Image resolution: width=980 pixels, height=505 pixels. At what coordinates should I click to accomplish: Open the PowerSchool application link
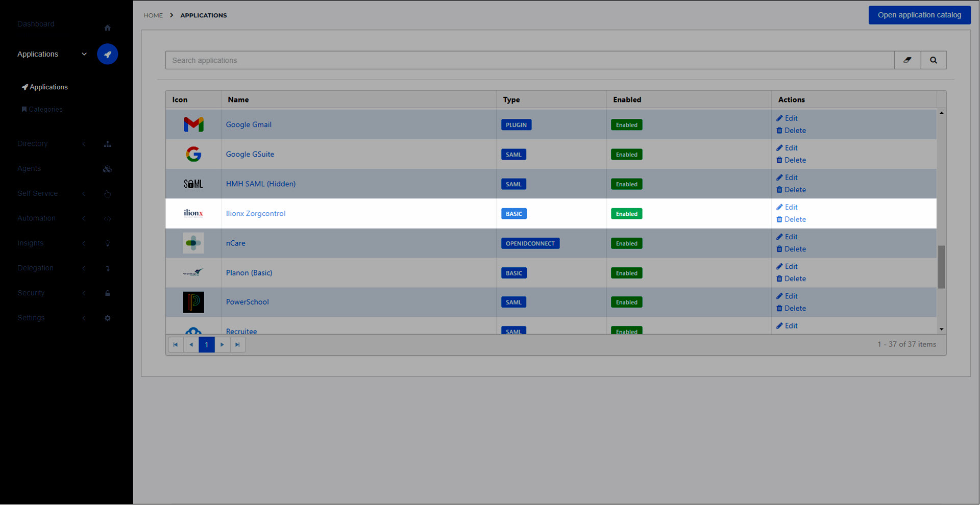coord(248,302)
